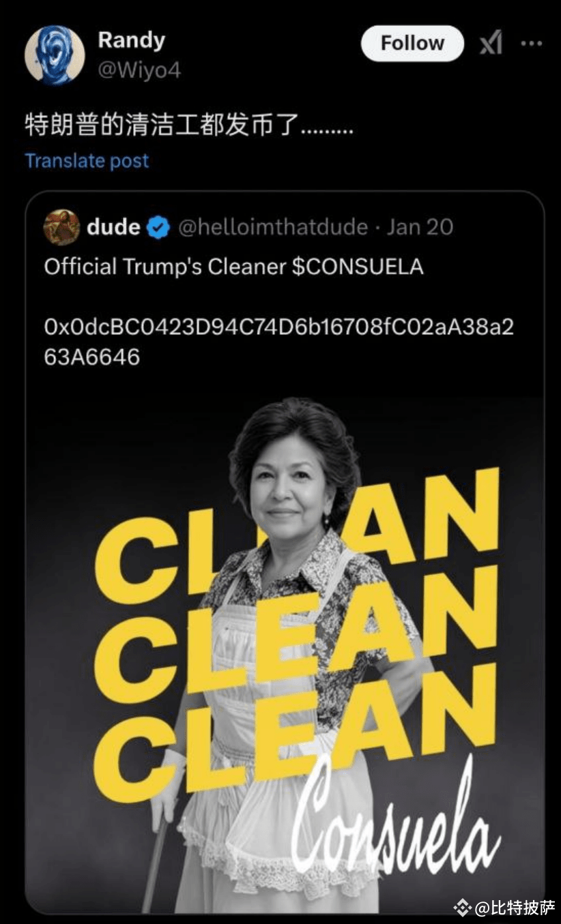Viewport: 561px width, 924px height.
Task: Open Randy's display name
Action: click(x=131, y=40)
